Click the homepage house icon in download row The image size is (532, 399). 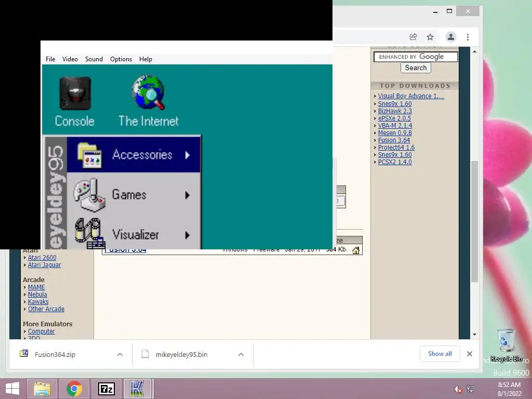point(356,250)
